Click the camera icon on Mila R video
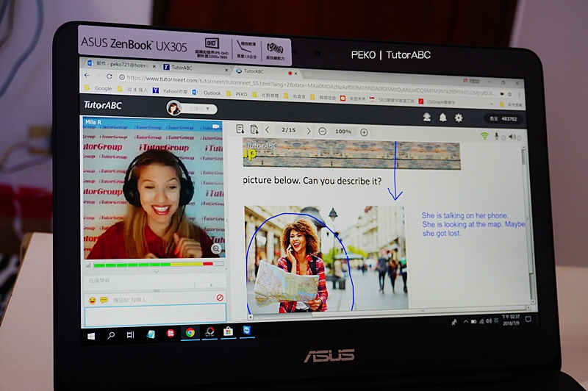Viewport: 588px width, 391px height. pyautogui.click(x=216, y=126)
